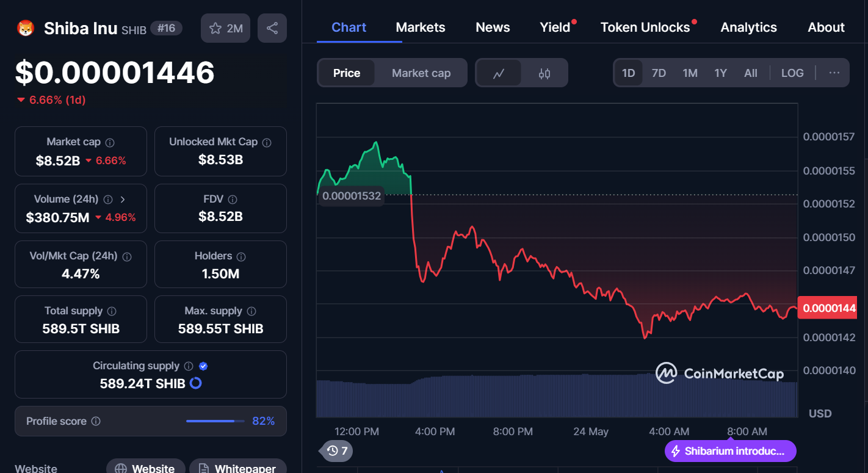
Task: Click the volume bars under the chart
Action: click(x=557, y=397)
